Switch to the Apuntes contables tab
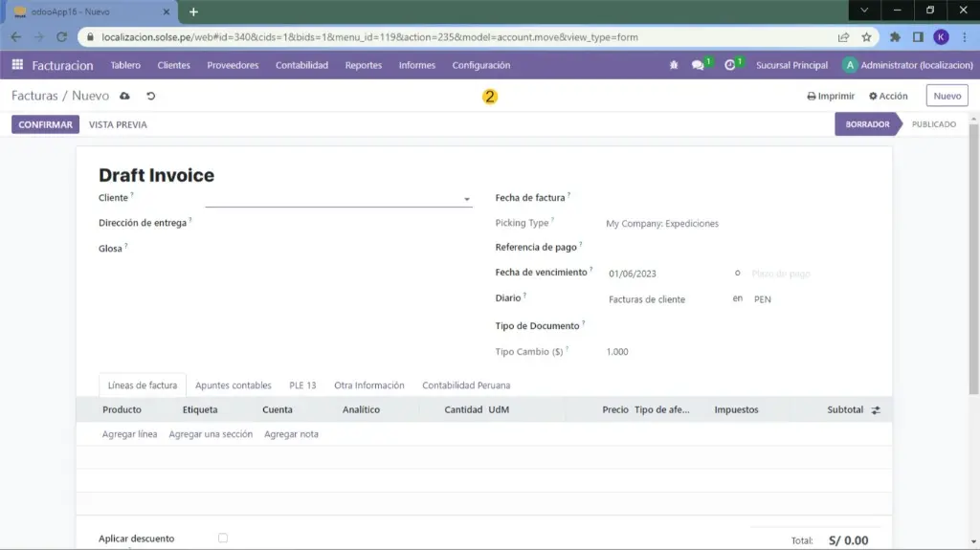 pos(234,385)
